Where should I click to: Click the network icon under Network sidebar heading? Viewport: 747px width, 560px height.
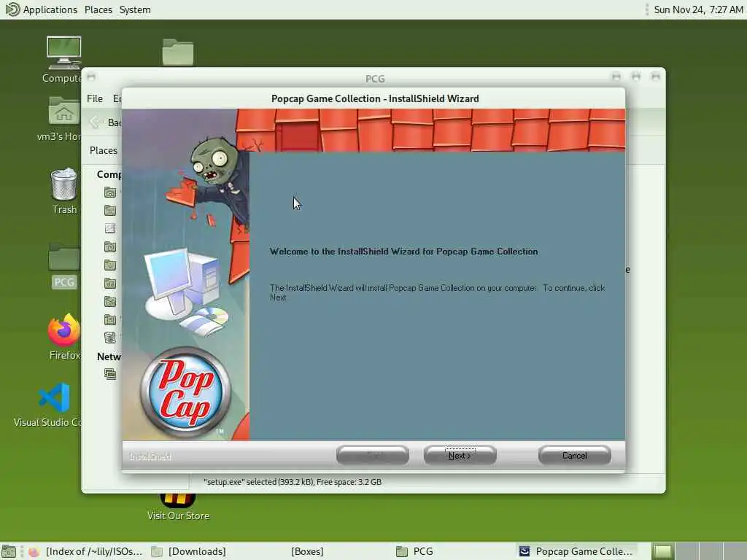[x=110, y=374]
